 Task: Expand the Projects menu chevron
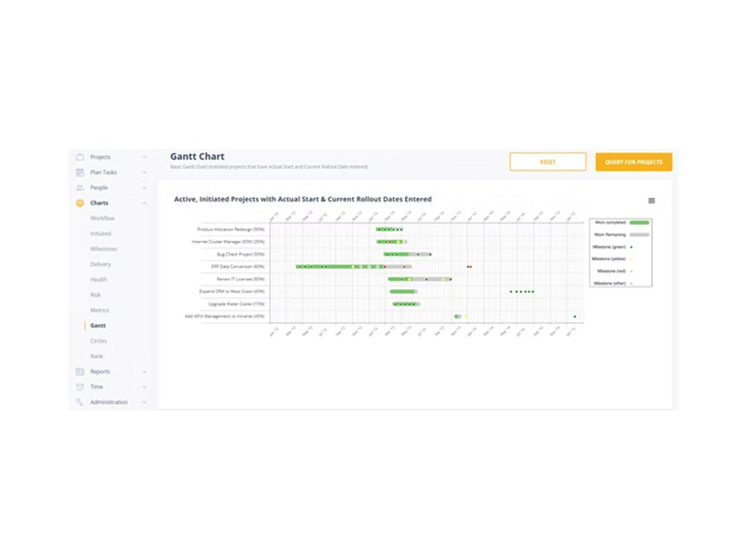point(145,157)
